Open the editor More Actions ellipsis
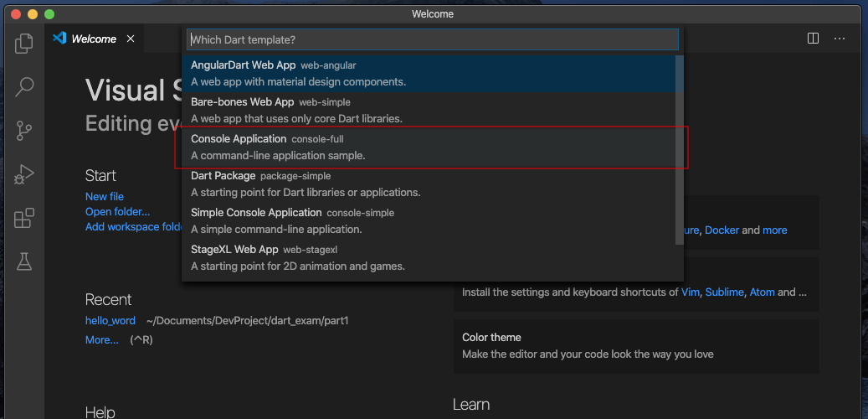 [x=840, y=39]
